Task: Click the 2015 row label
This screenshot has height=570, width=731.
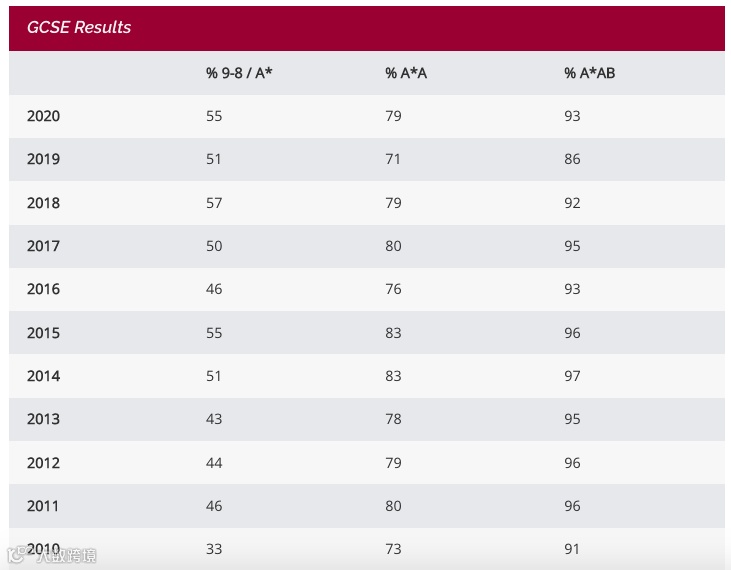Action: pyautogui.click(x=43, y=333)
